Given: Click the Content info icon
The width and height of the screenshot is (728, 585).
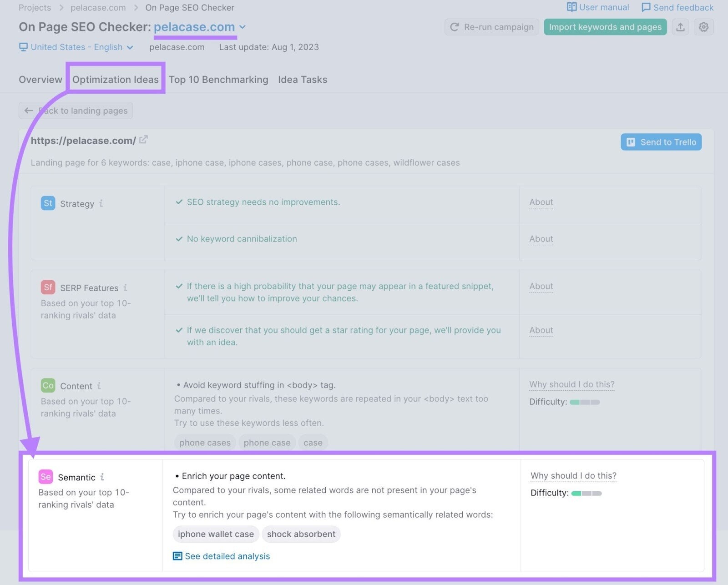Looking at the screenshot, I should [x=99, y=386].
